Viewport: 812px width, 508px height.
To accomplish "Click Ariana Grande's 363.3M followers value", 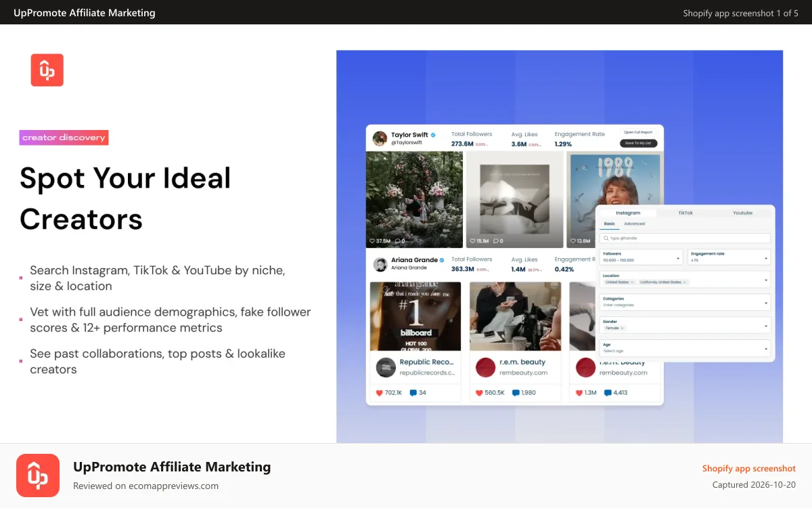I will (x=463, y=270).
